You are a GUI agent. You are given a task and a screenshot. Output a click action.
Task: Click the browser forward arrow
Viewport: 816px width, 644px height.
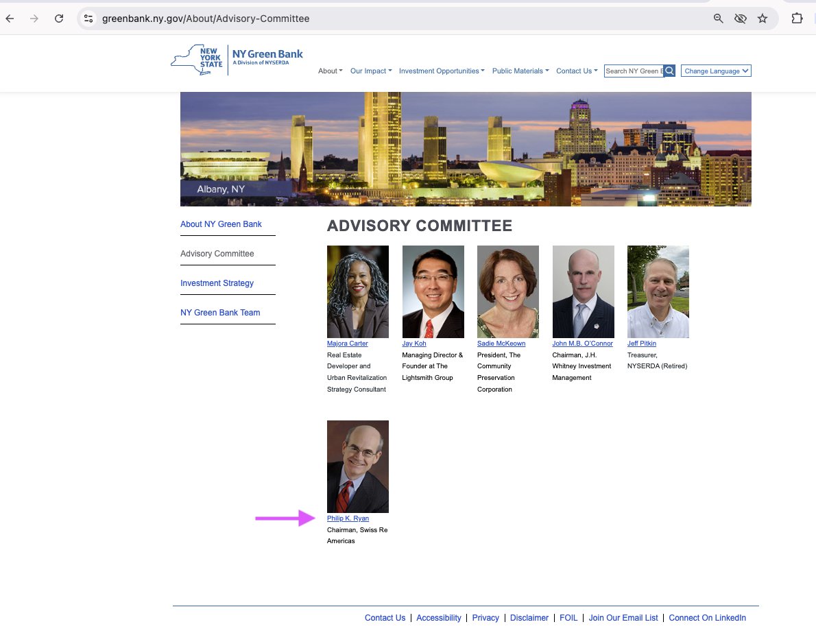tap(34, 19)
